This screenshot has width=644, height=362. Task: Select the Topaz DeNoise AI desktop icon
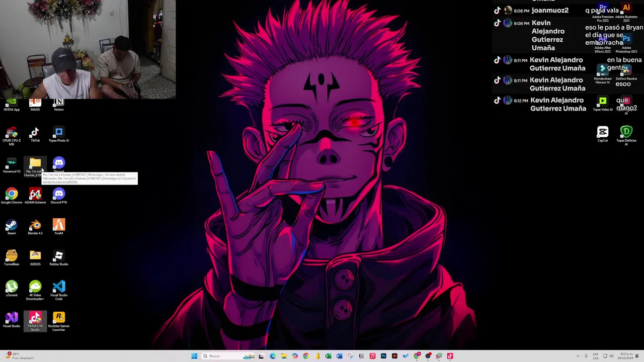tap(626, 136)
